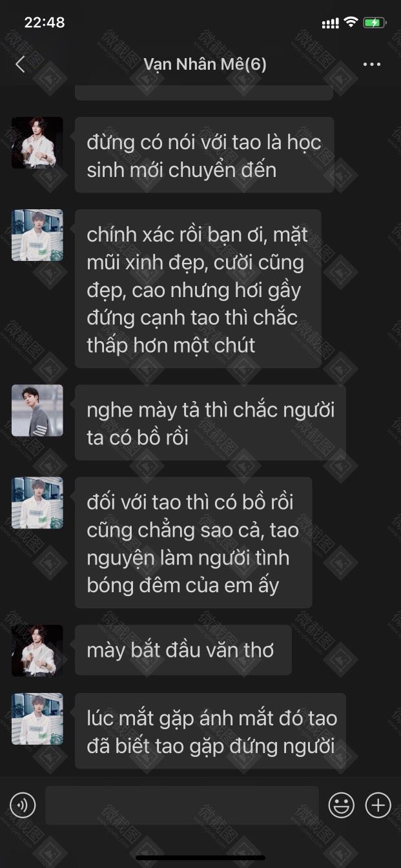Viewport: 401px width, 868px height.
Task: Open the emoji sticker picker
Action: tap(341, 805)
